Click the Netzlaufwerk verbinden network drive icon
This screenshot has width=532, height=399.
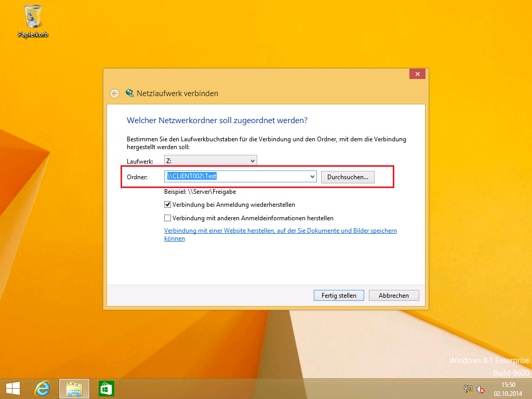129,93
